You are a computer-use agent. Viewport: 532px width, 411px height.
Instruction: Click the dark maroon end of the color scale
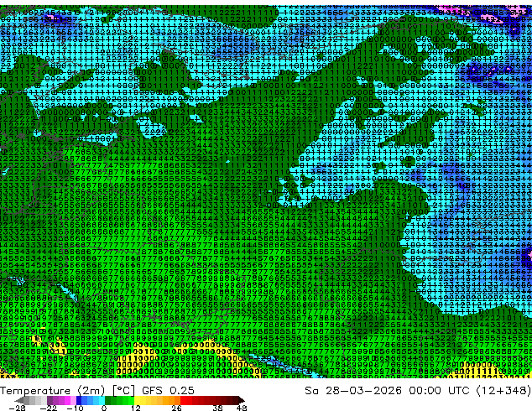(x=240, y=400)
